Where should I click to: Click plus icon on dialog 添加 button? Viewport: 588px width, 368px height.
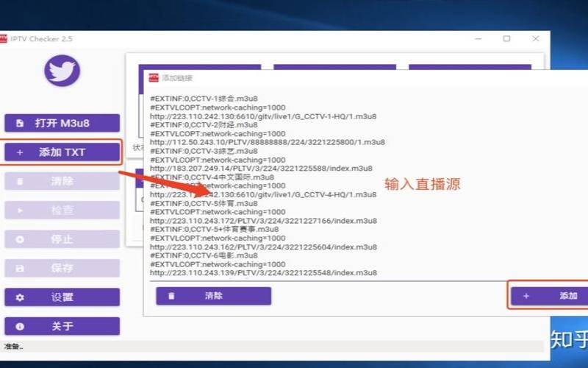pos(526,296)
